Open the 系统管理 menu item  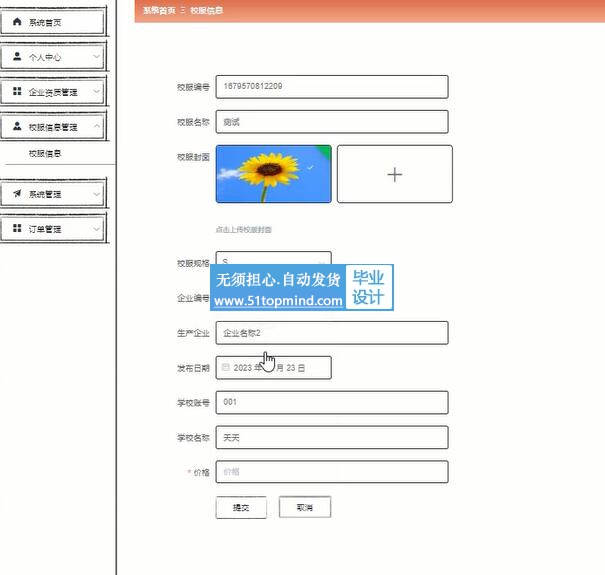pyautogui.click(x=53, y=194)
